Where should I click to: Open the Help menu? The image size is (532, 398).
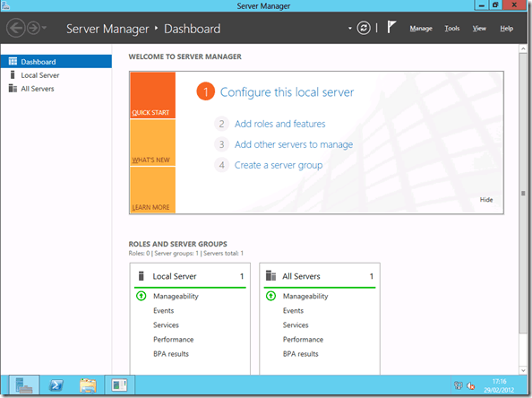click(506, 29)
